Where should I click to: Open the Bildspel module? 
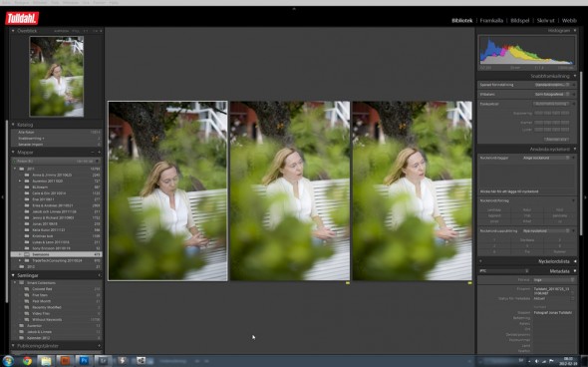pyautogui.click(x=520, y=20)
